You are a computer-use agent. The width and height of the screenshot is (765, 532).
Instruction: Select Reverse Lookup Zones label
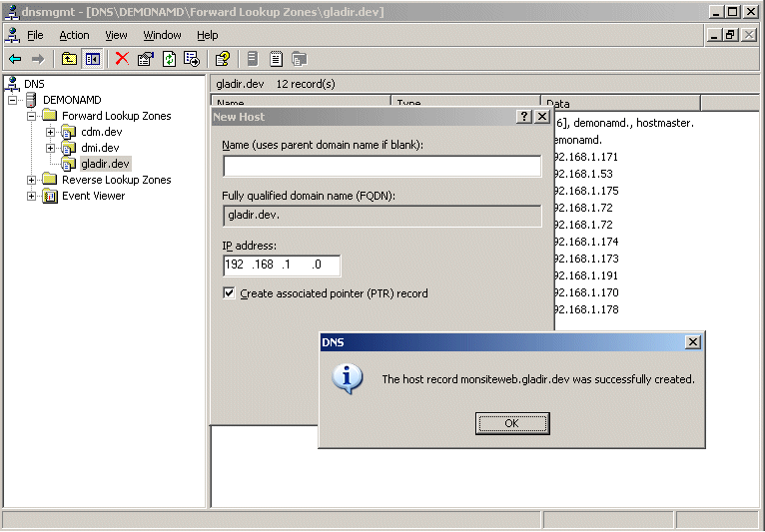click(117, 180)
